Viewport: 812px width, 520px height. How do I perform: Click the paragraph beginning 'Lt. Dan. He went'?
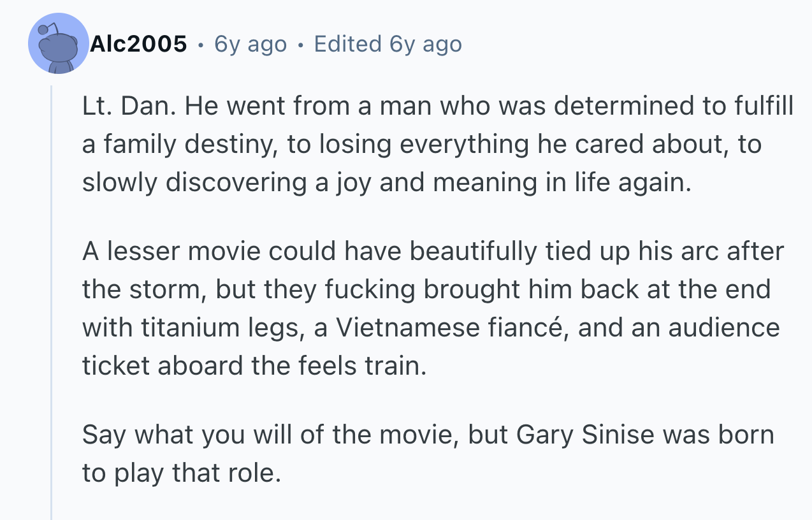(x=438, y=145)
